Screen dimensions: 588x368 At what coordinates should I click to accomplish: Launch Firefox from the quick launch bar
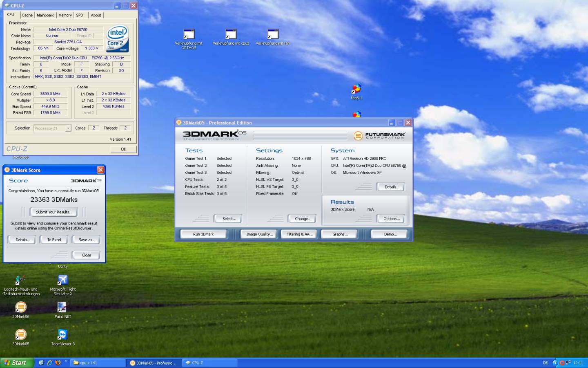tap(58, 363)
